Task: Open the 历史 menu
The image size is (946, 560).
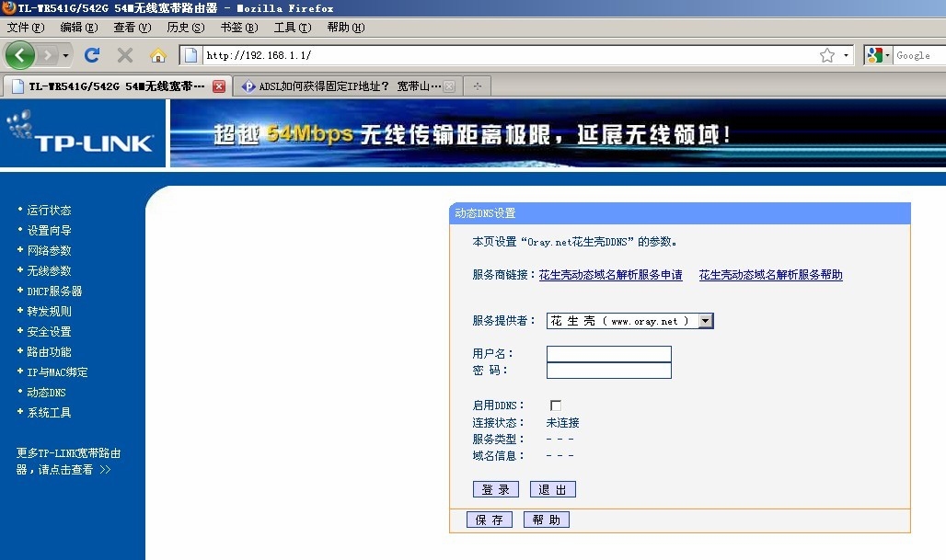Action: (x=185, y=27)
